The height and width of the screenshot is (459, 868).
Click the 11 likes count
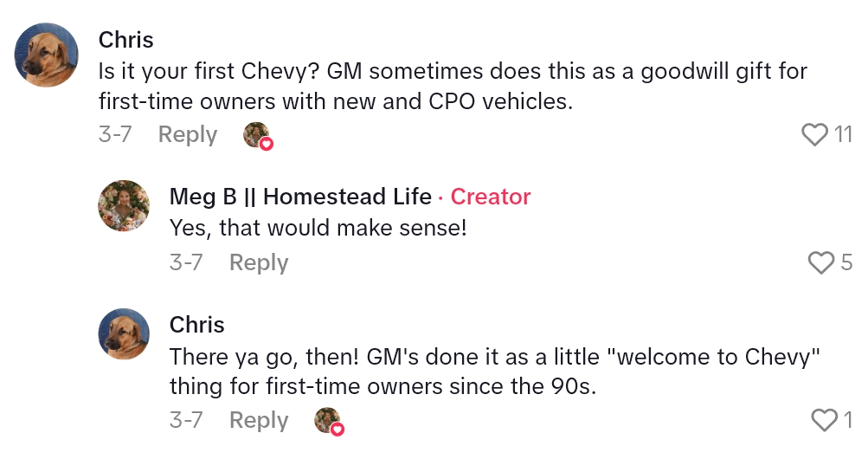(844, 134)
